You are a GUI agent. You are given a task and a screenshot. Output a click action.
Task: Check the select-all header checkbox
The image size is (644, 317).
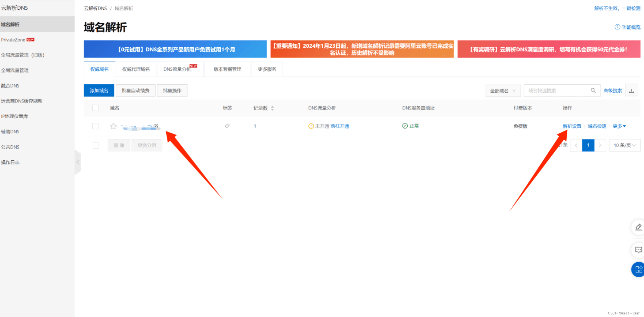tap(95, 108)
